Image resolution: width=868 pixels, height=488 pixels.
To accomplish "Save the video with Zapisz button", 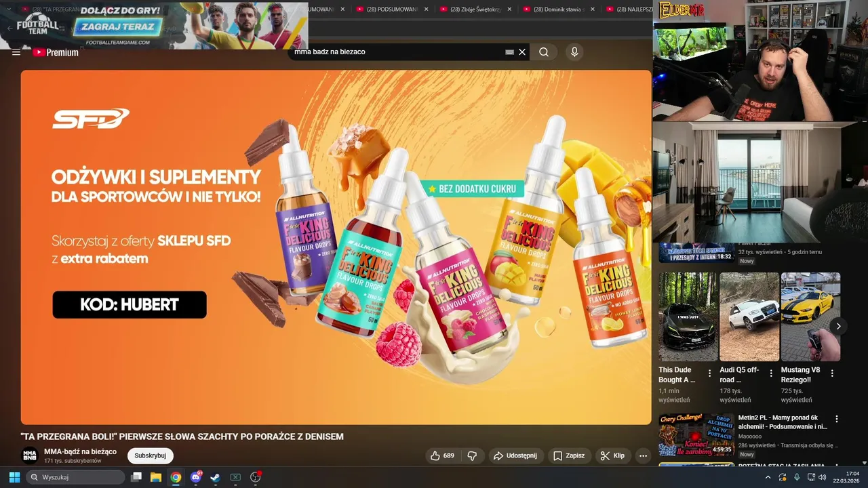I will tap(568, 455).
